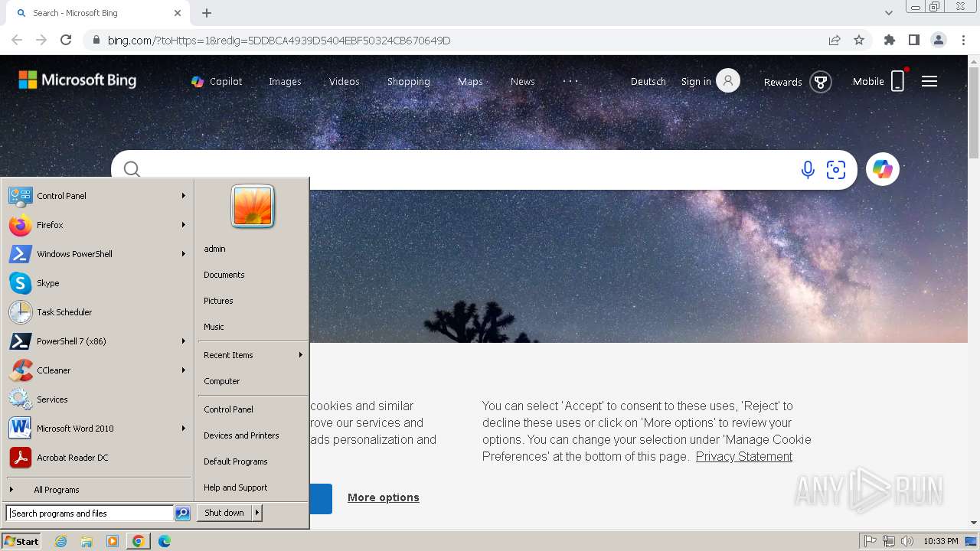The image size is (980, 551).
Task: Open Bing Maps link
Action: coord(470,81)
